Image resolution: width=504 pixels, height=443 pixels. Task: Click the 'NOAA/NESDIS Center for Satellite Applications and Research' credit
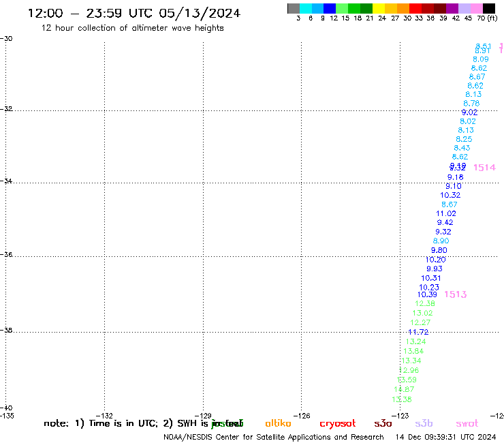[274, 437]
